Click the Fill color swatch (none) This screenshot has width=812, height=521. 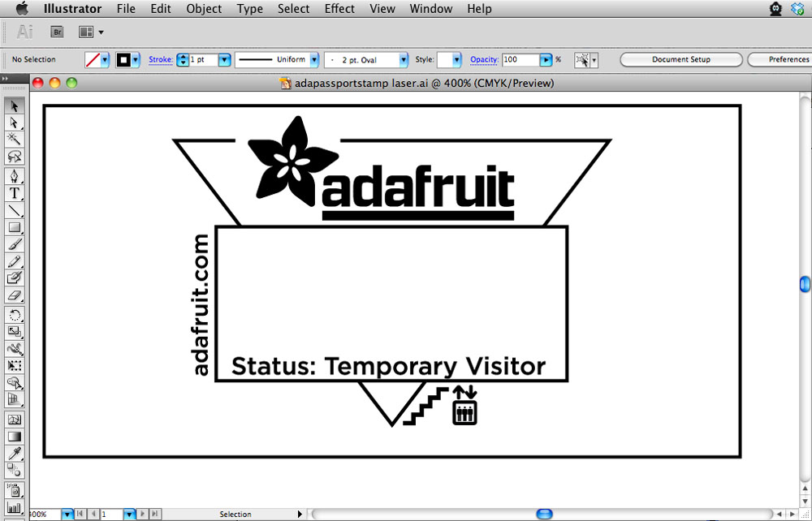tap(93, 60)
